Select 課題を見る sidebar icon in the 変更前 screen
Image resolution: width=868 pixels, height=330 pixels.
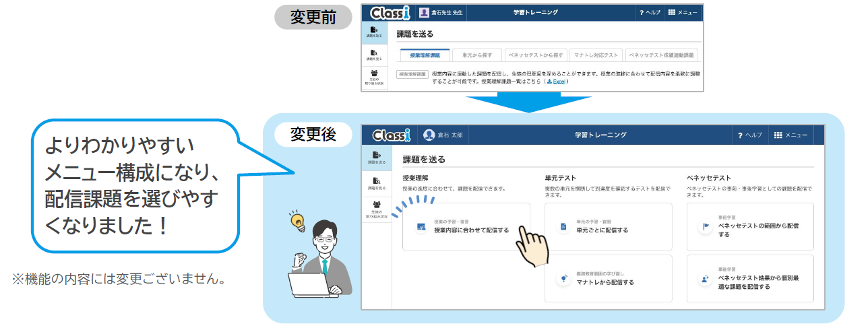point(375,55)
